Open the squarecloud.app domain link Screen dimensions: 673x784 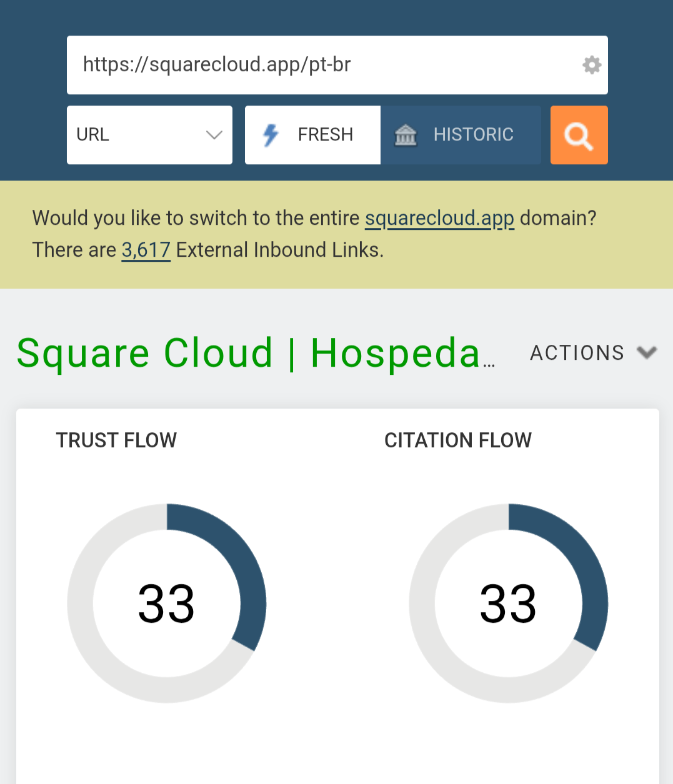pyautogui.click(x=439, y=218)
